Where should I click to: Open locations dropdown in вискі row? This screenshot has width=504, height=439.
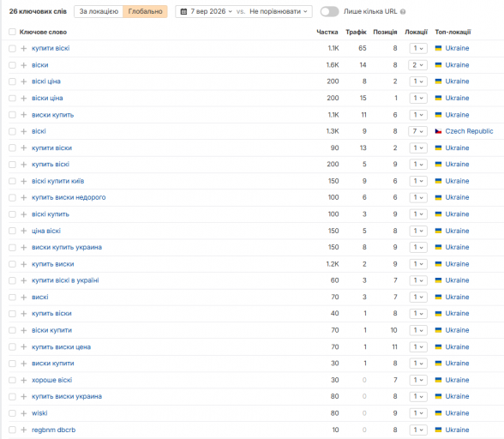pos(418,298)
